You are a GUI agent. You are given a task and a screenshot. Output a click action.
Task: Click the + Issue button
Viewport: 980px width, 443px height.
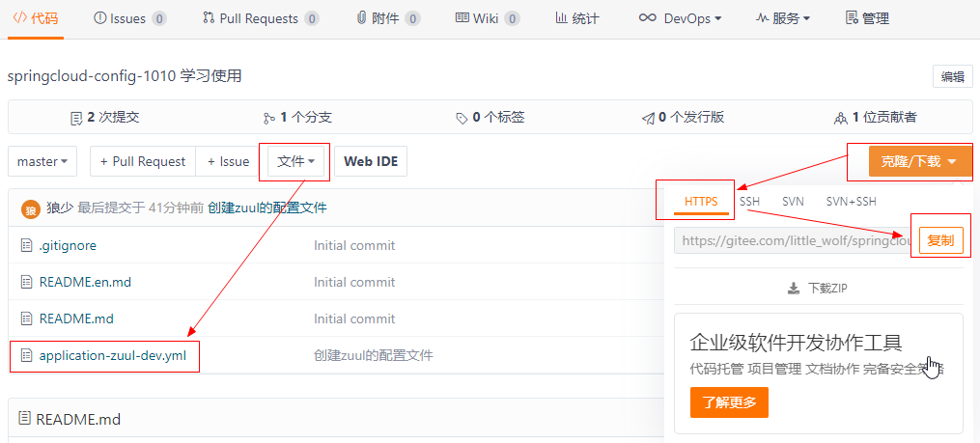(228, 161)
